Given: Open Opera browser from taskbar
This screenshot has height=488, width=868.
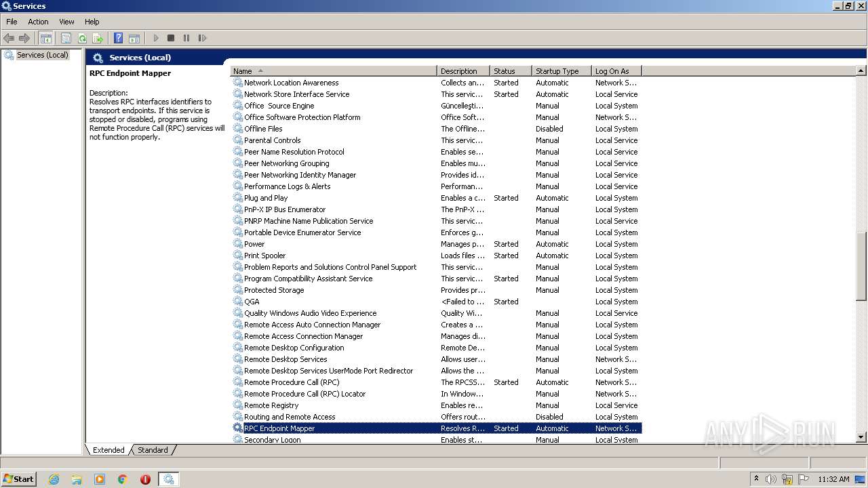Looking at the screenshot, I should click(x=145, y=479).
